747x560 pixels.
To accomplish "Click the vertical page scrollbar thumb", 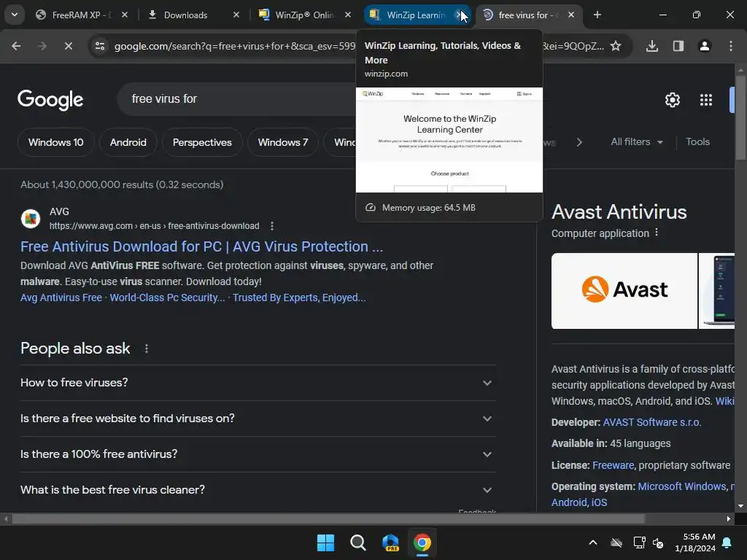I will (x=740, y=117).
